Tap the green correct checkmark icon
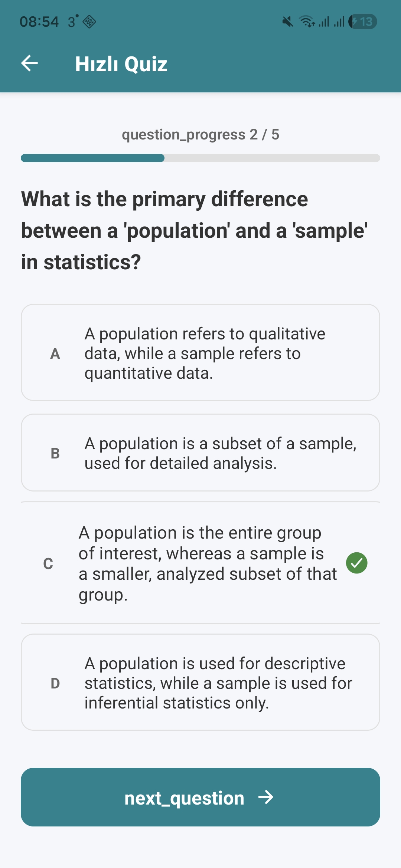401x868 pixels. click(356, 563)
